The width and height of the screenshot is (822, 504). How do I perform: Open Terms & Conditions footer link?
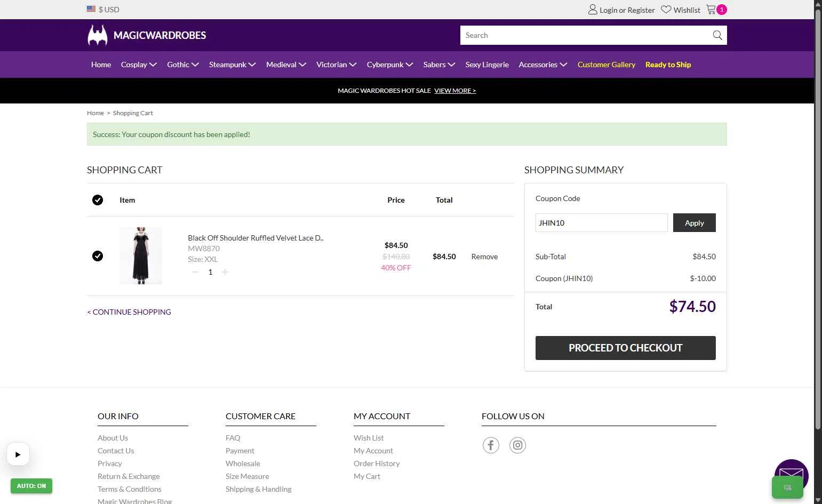pos(129,489)
